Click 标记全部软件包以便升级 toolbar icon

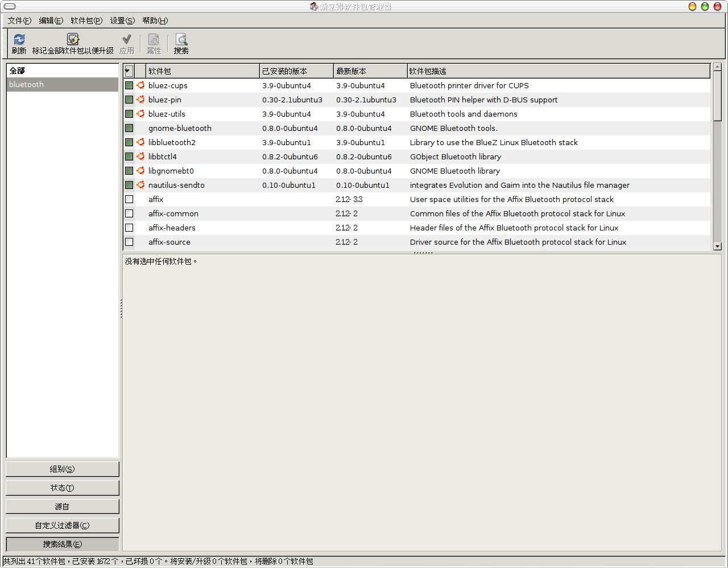pyautogui.click(x=73, y=39)
